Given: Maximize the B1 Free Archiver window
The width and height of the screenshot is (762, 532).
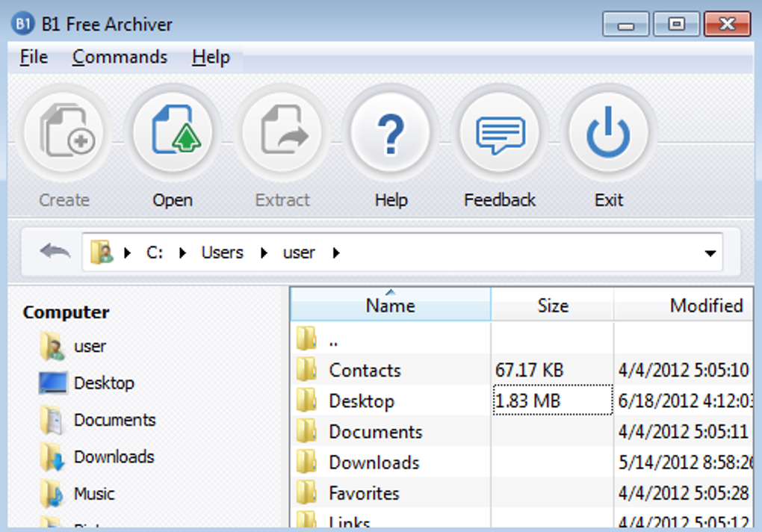Looking at the screenshot, I should tap(676, 24).
